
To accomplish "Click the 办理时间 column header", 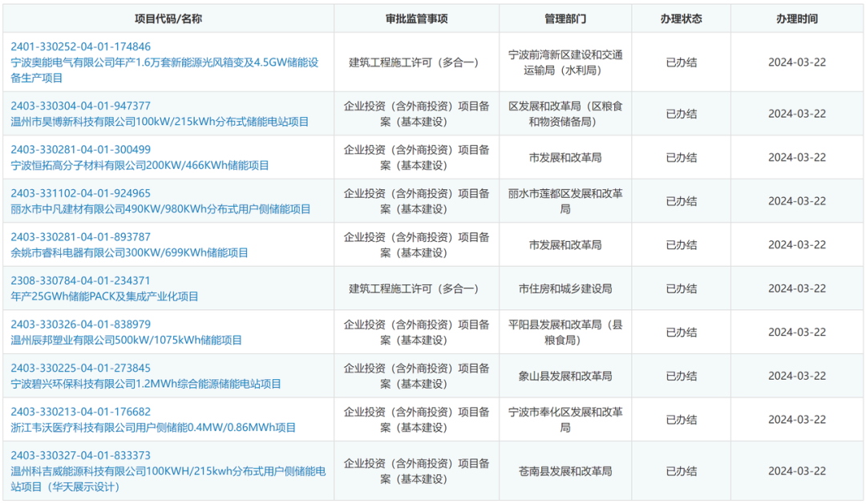I will tap(796, 18).
